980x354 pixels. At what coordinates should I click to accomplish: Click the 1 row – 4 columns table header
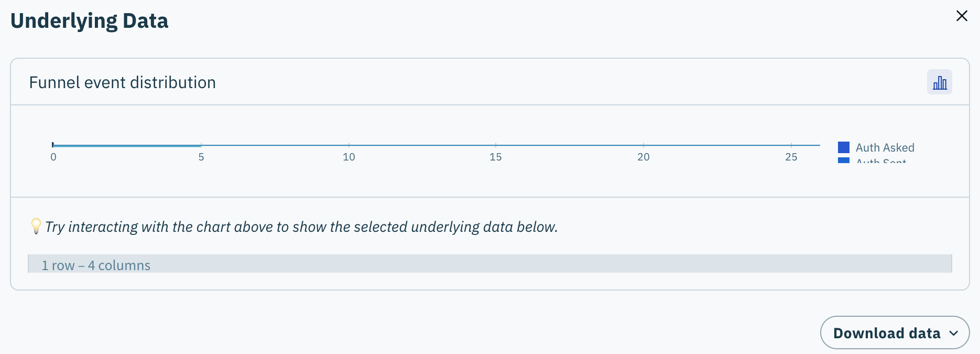(96, 265)
